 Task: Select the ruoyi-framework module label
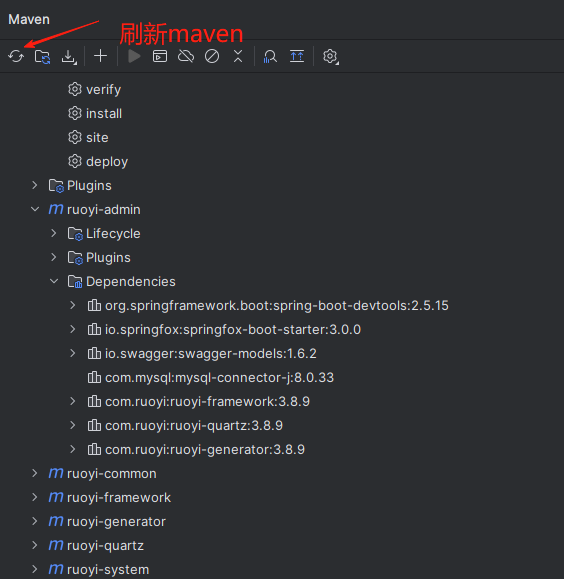119,498
